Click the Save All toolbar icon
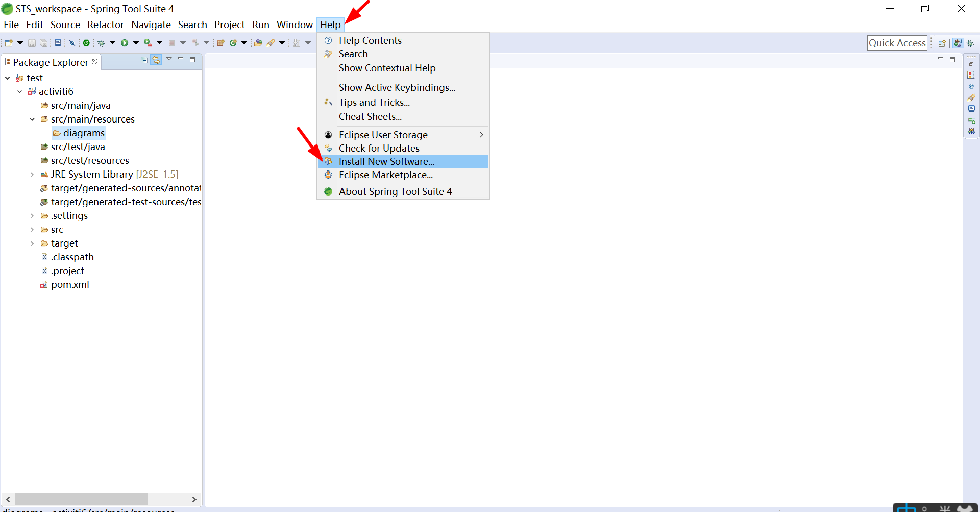This screenshot has height=512, width=980. coord(44,43)
